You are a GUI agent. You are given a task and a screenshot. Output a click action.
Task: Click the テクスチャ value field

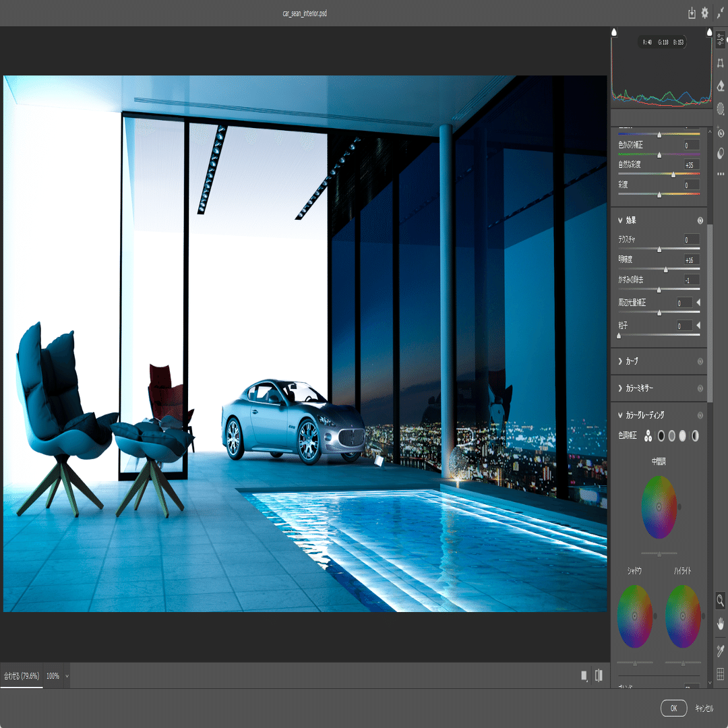point(692,239)
